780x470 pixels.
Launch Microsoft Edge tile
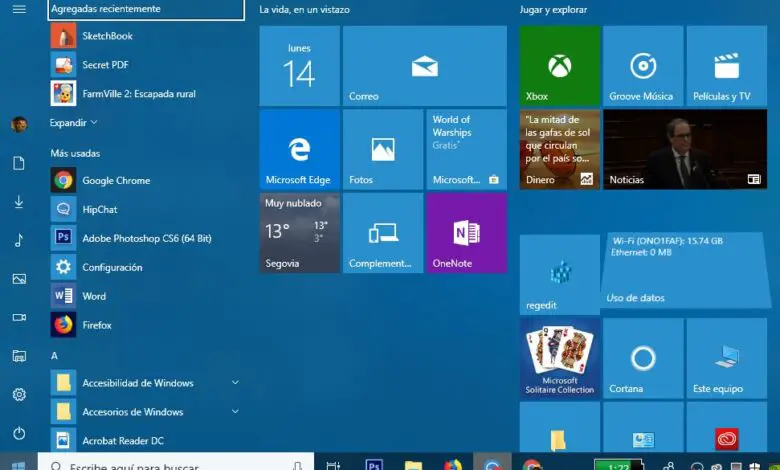click(299, 149)
